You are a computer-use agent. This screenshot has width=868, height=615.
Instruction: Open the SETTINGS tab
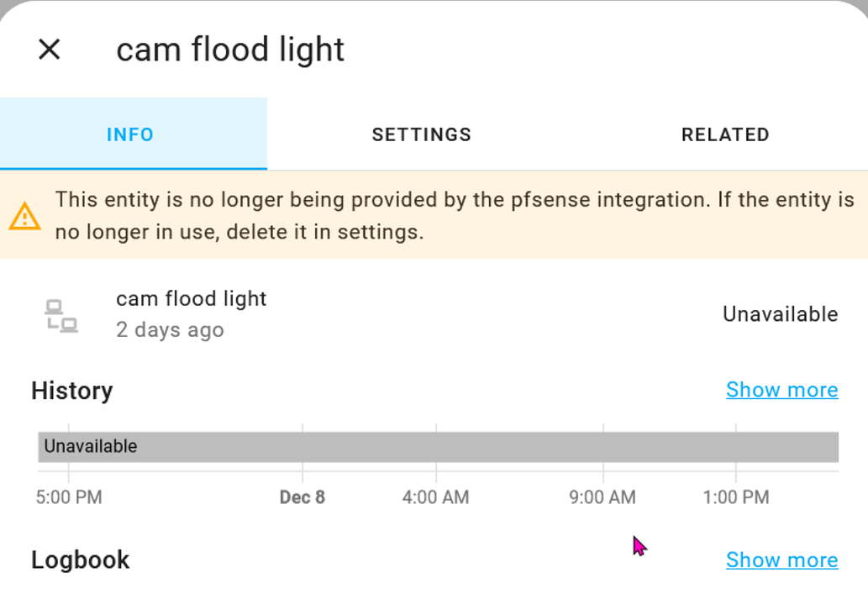pos(421,134)
